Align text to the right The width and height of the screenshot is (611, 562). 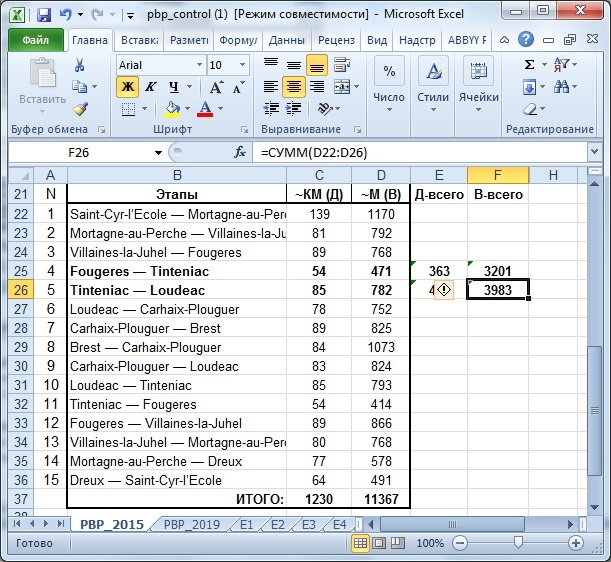tap(317, 87)
